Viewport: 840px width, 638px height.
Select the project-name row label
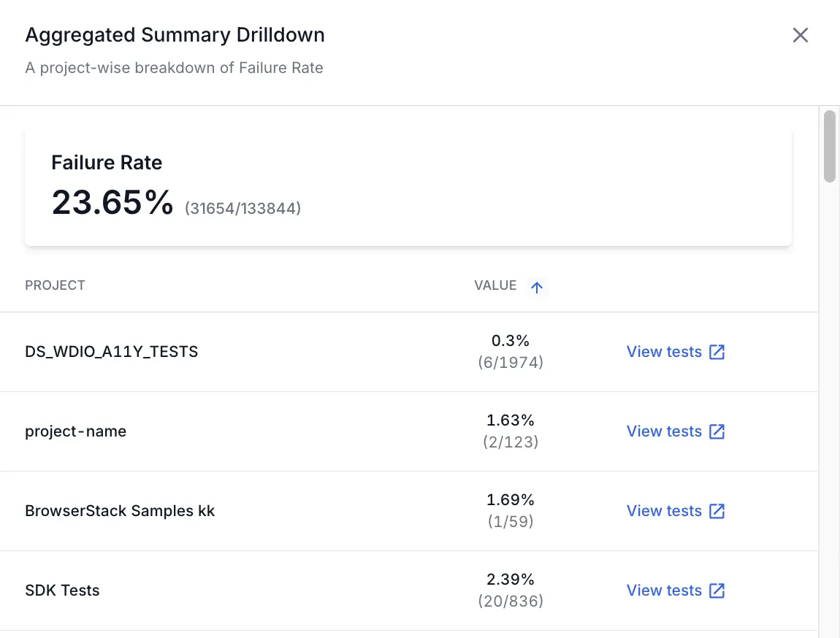click(x=76, y=431)
